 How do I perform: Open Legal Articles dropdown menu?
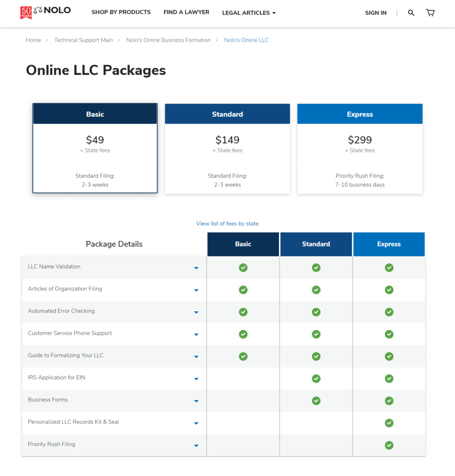249,13
